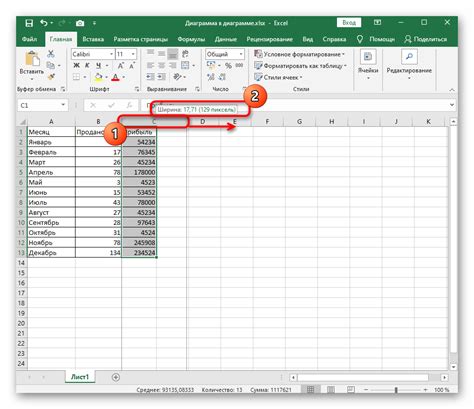Toggle italic formatting (К)

(x=87, y=65)
